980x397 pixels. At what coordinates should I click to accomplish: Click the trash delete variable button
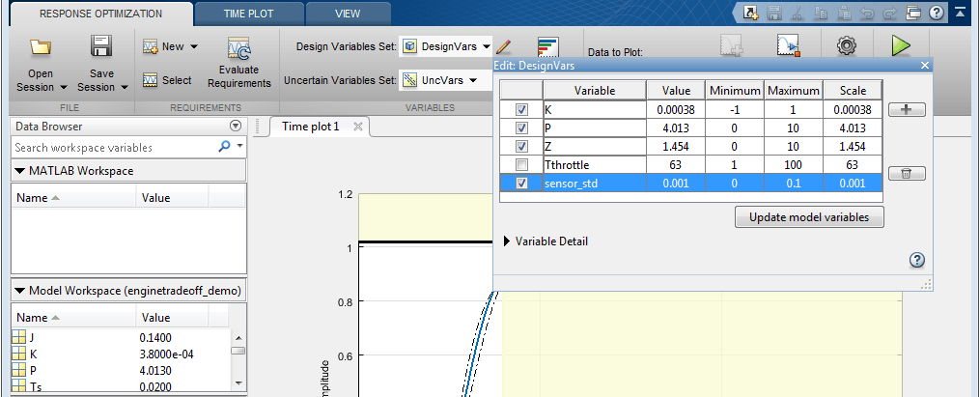coord(906,174)
